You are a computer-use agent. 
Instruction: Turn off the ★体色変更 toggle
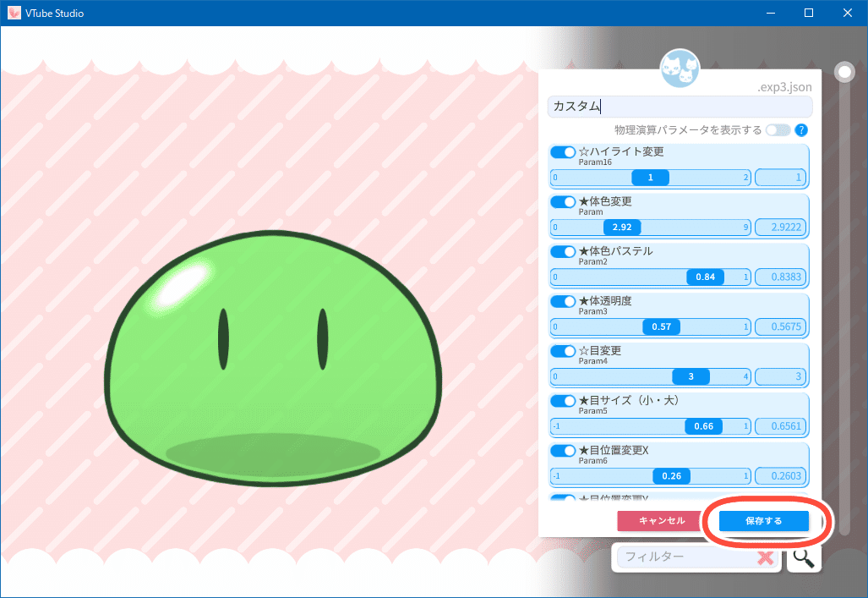tap(563, 202)
